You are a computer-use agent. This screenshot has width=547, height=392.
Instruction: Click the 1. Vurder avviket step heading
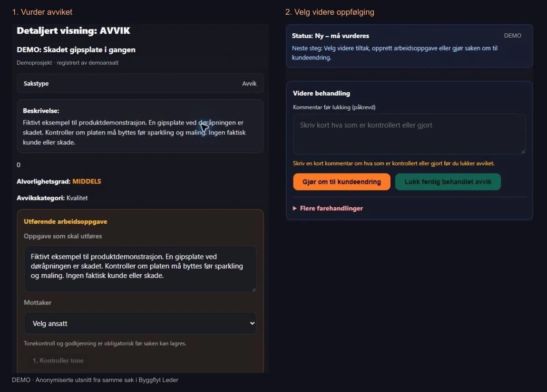(42, 12)
